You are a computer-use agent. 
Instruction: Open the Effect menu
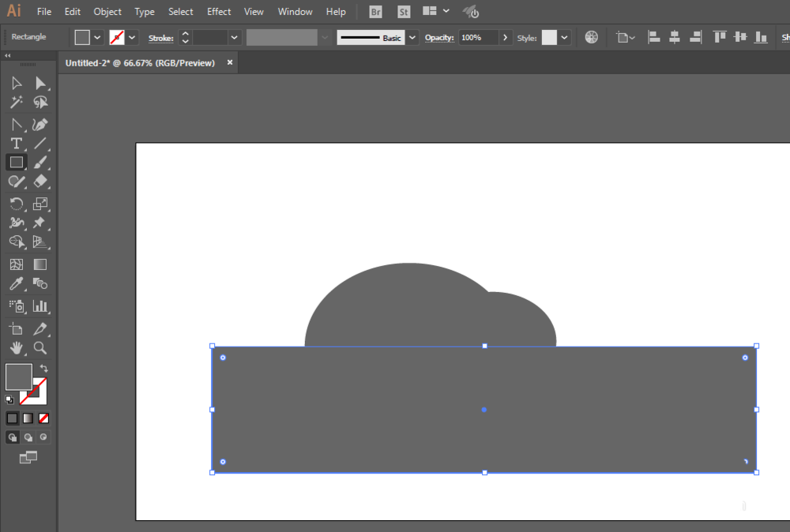219,12
